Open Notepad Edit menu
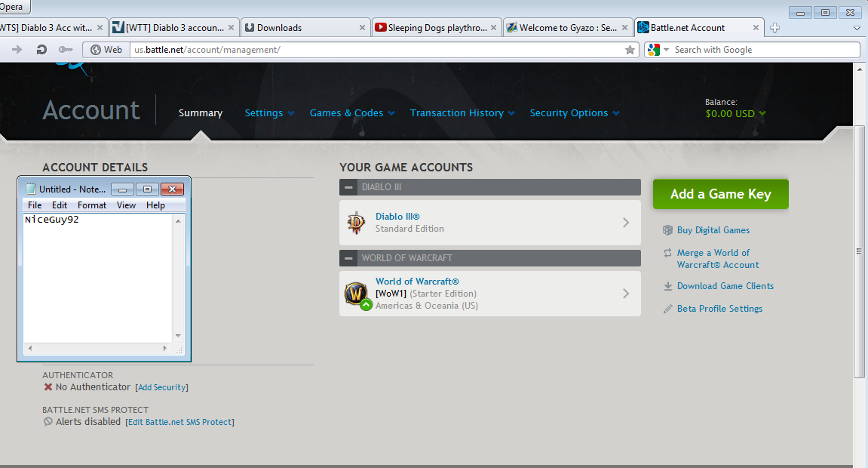Viewport: 868px width, 468px height. coord(60,205)
